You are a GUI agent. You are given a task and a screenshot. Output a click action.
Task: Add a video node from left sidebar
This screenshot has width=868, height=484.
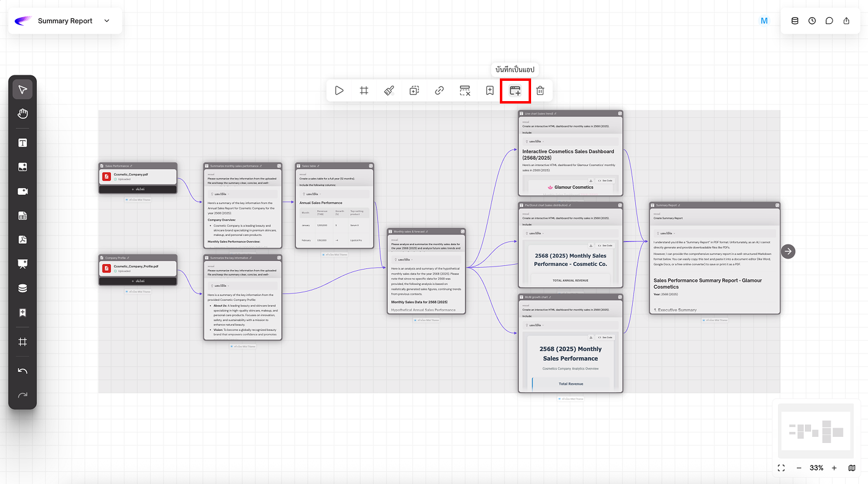click(x=23, y=191)
